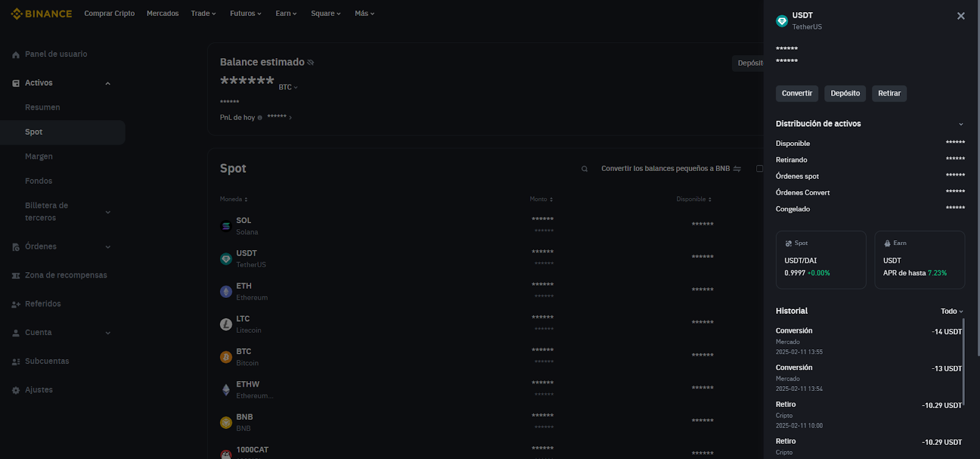Click the Ethereum coin icon
The width and height of the screenshot is (980, 459).
pos(226,292)
